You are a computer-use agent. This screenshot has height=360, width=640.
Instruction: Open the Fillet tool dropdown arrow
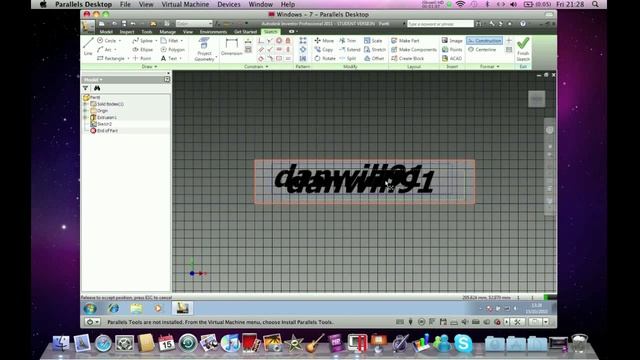(182, 41)
